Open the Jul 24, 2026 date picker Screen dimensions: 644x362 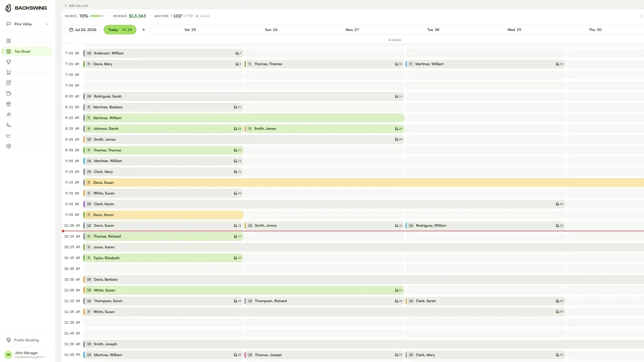(x=83, y=30)
